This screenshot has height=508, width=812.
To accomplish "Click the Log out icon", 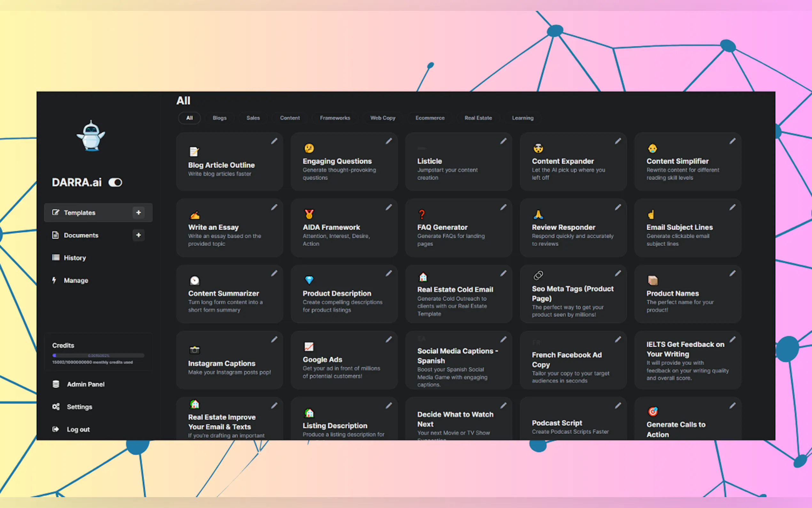I will pyautogui.click(x=56, y=429).
